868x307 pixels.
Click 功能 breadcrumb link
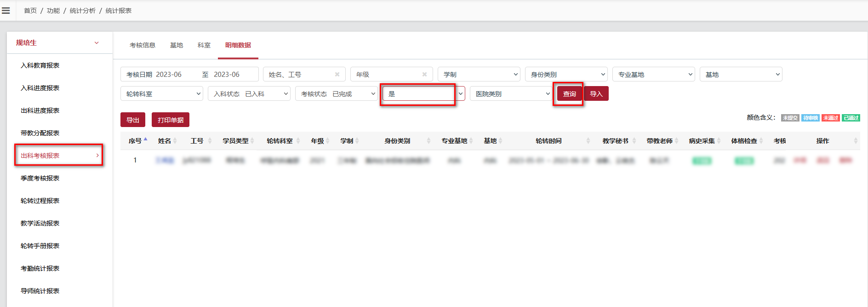pyautogui.click(x=53, y=11)
